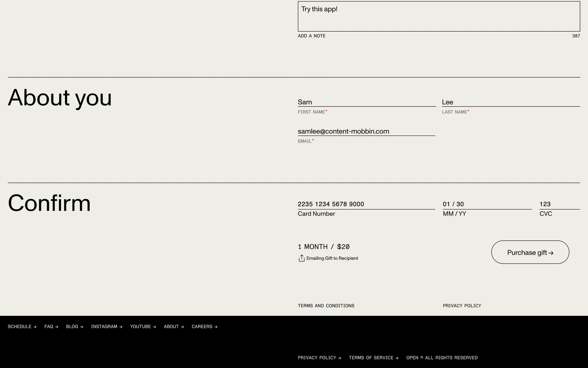The image size is (588, 368).
Task: Visit the Blog footer link
Action: click(x=74, y=327)
